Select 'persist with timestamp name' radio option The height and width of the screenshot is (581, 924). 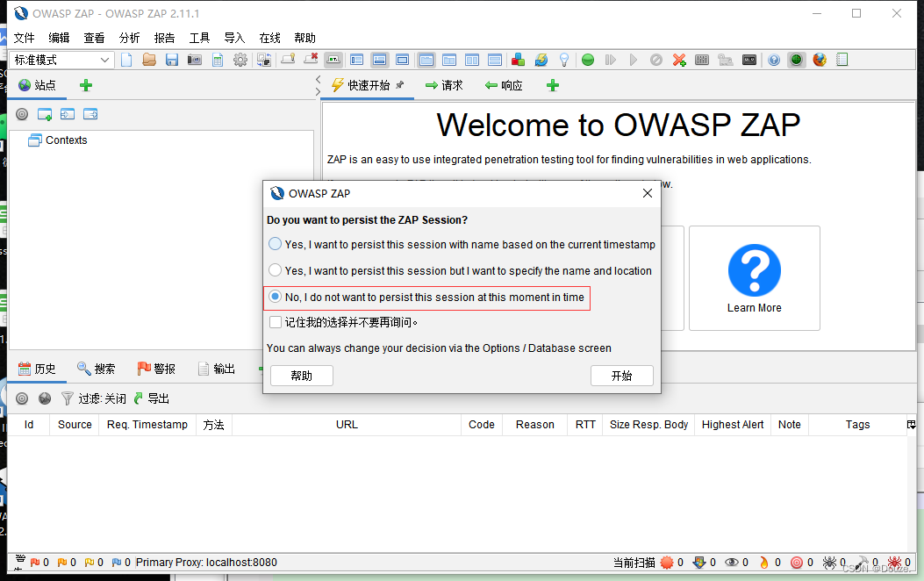pos(276,244)
